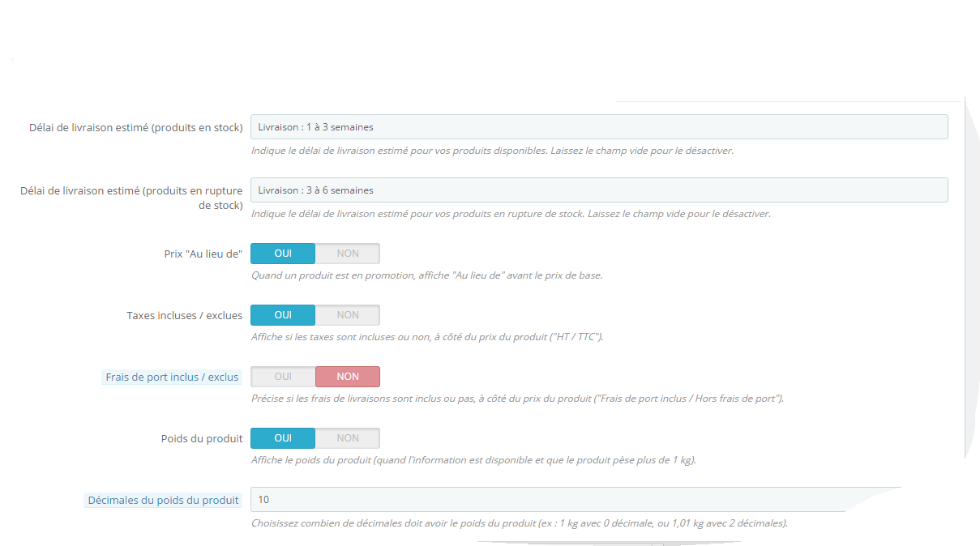Click help text about "Au lieu de" promotion

point(426,276)
